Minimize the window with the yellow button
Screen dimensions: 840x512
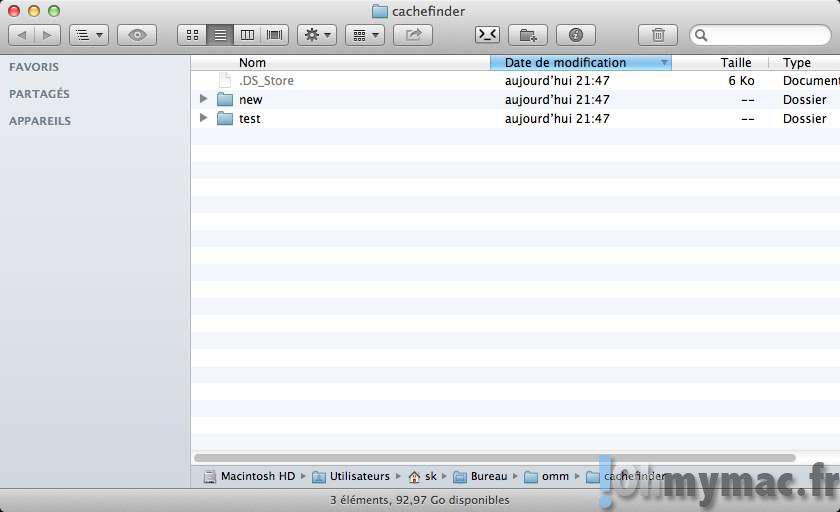point(34,11)
